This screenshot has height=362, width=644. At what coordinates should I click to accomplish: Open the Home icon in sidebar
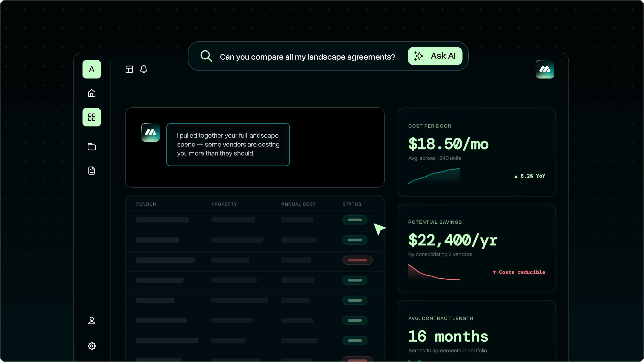92,93
